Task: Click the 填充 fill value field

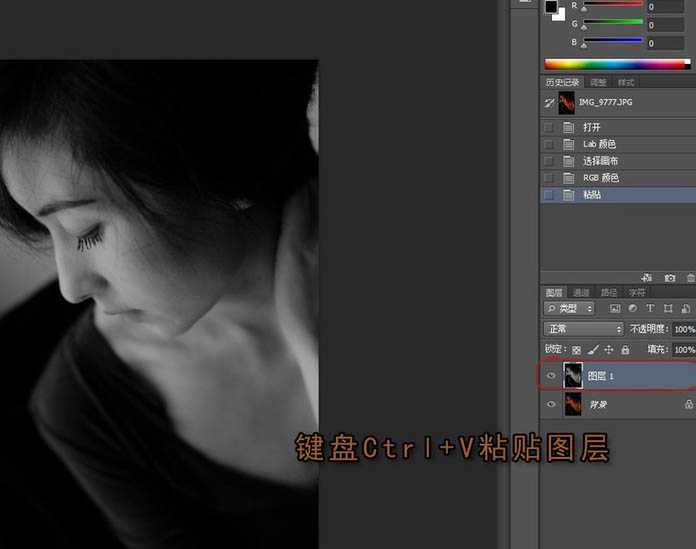Action: coord(684,350)
